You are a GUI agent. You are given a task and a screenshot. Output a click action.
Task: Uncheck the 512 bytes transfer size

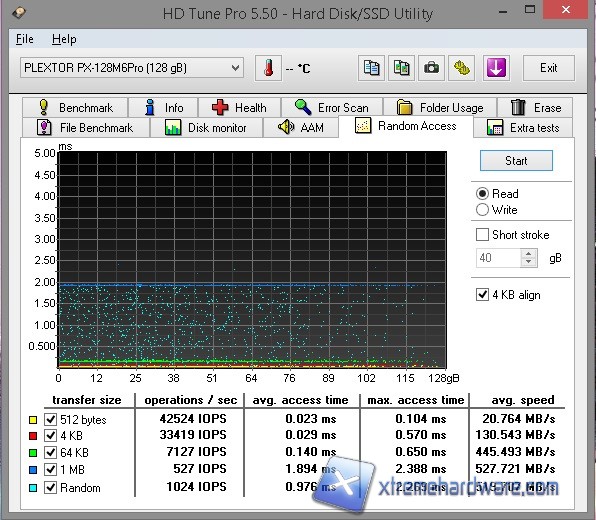[50, 419]
